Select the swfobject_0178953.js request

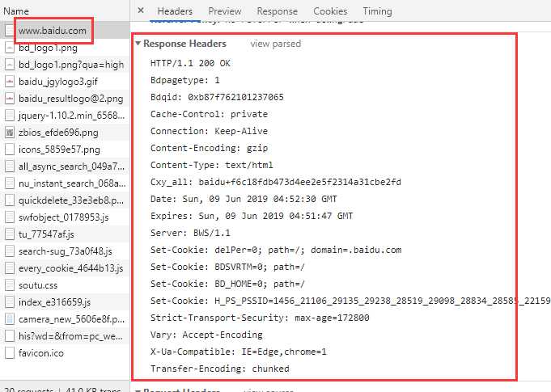coord(63,217)
